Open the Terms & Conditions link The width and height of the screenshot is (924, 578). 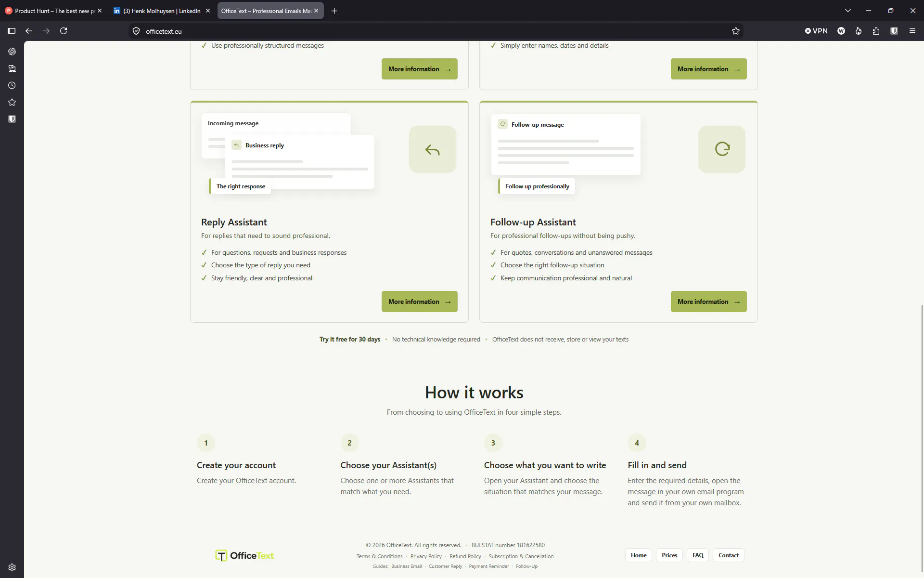click(380, 556)
